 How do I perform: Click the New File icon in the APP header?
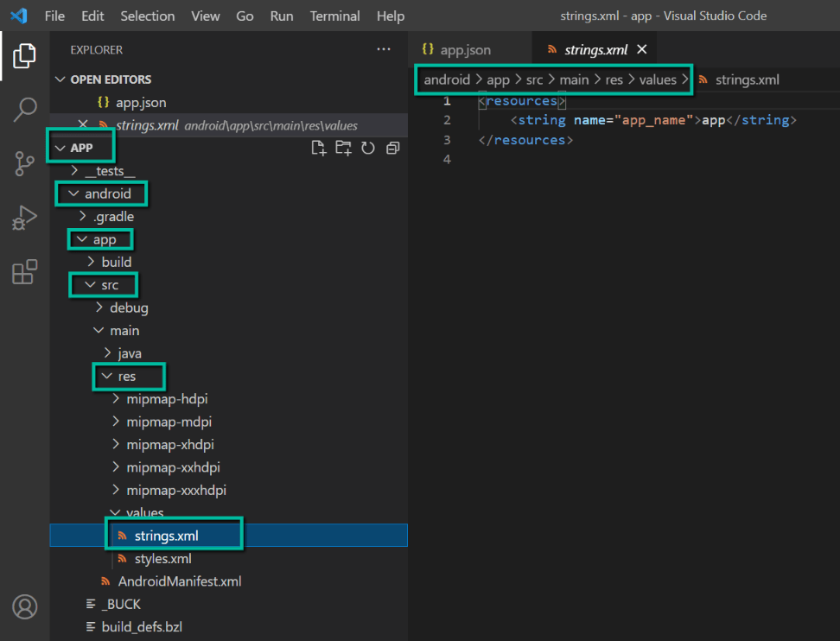coord(319,148)
